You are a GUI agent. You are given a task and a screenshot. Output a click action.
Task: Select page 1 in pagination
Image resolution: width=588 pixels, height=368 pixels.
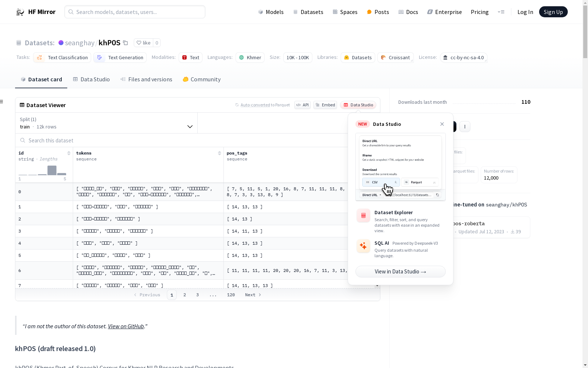pos(172,295)
